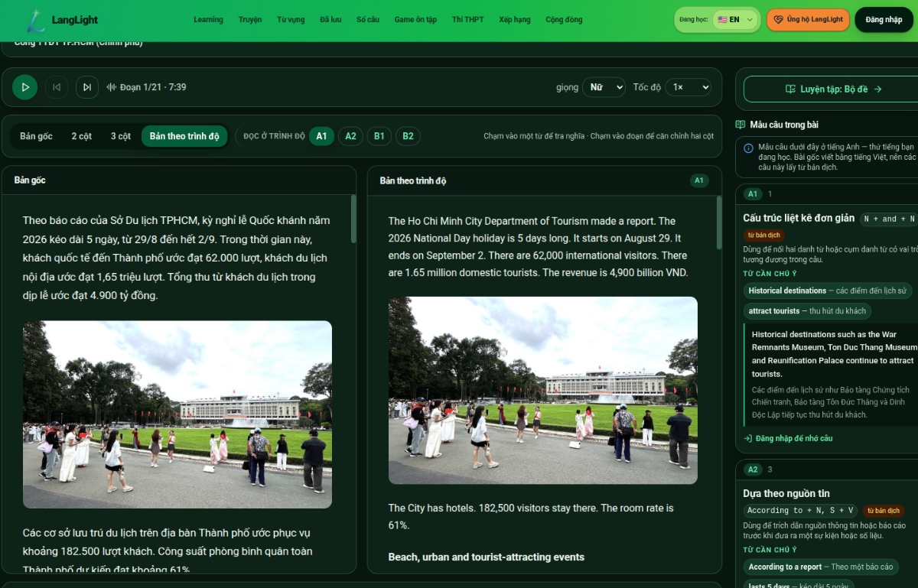Open Game ôn tập
918x588 pixels.
pyautogui.click(x=415, y=20)
